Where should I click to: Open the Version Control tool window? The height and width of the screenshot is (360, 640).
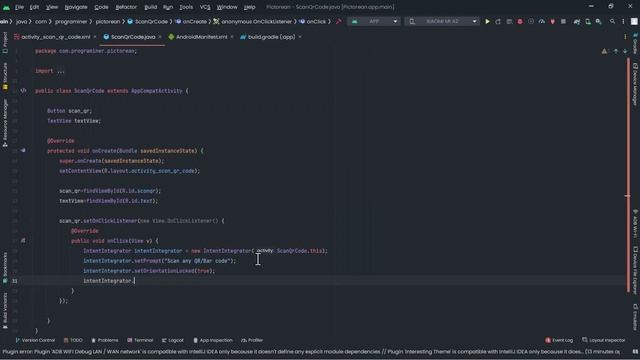pyautogui.click(x=35, y=340)
